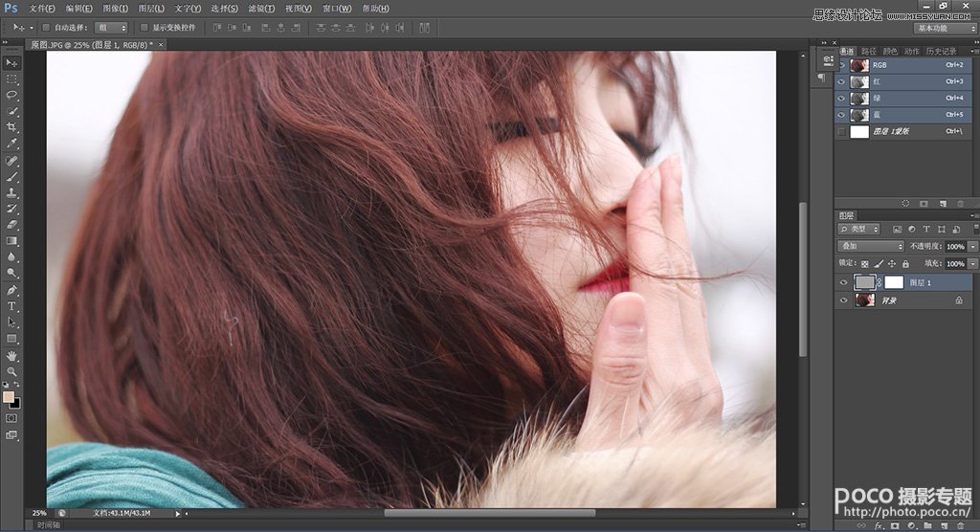Open the 不透明度 opacity slider arrow
The image size is (980, 532).
[x=972, y=246]
